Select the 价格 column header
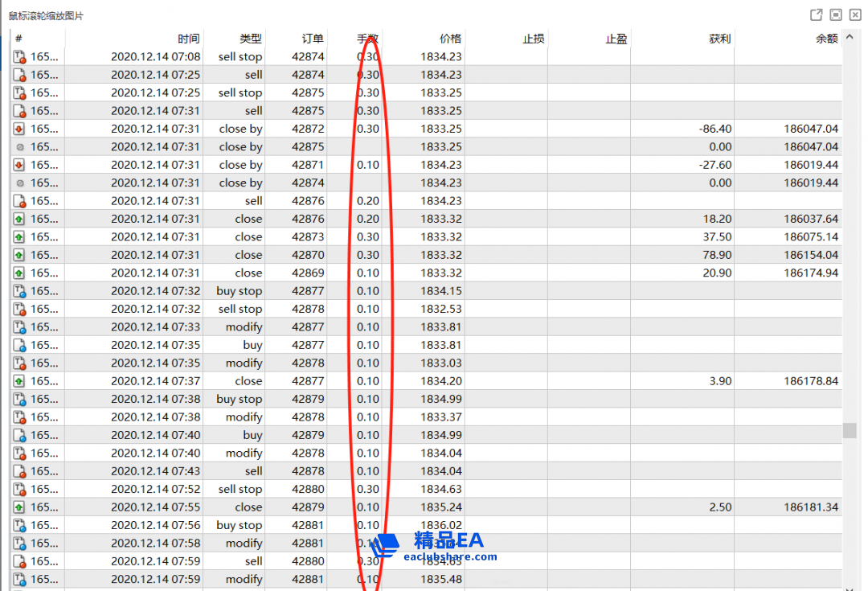Screen dimensions: 868x591 pyautogui.click(x=450, y=39)
